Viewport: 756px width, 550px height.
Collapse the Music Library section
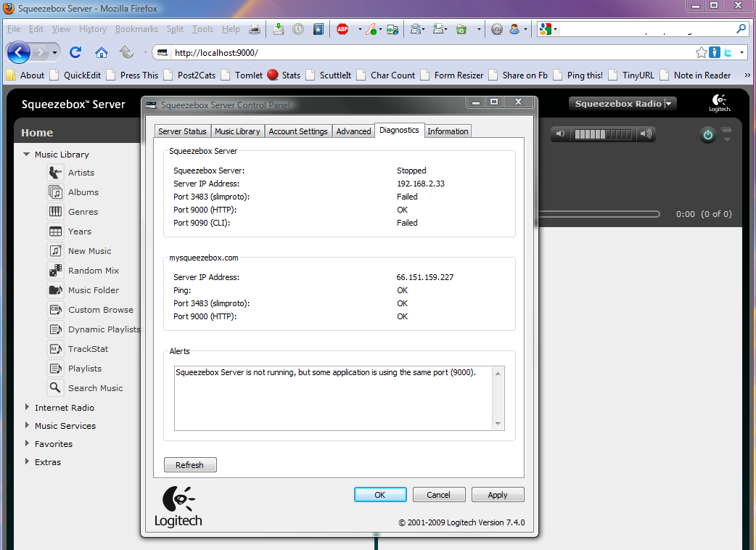(27, 155)
